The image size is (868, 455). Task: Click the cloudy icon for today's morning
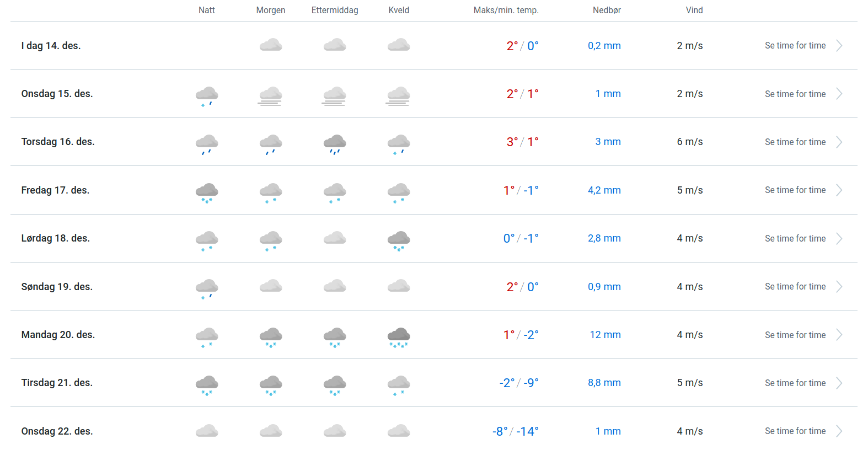tap(271, 45)
